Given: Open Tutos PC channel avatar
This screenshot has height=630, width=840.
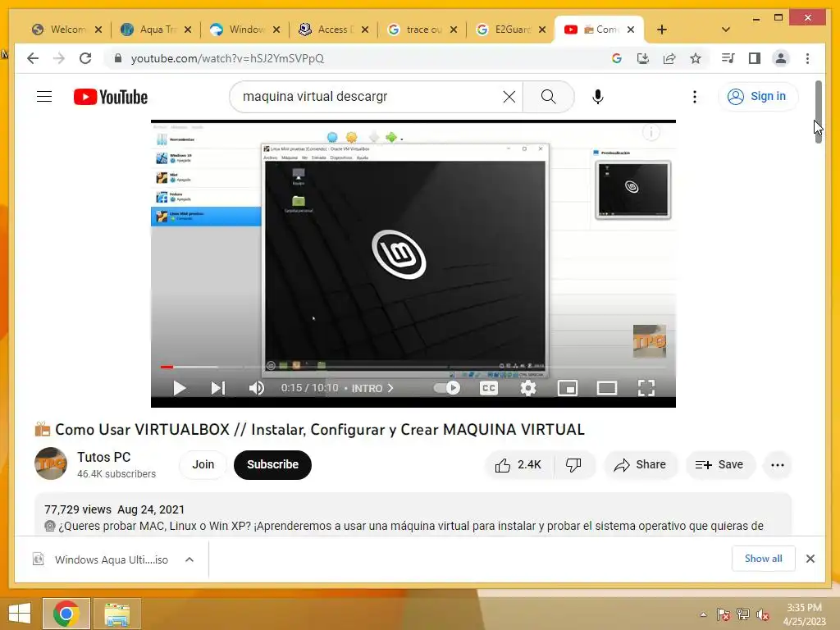Looking at the screenshot, I should click(x=51, y=463).
